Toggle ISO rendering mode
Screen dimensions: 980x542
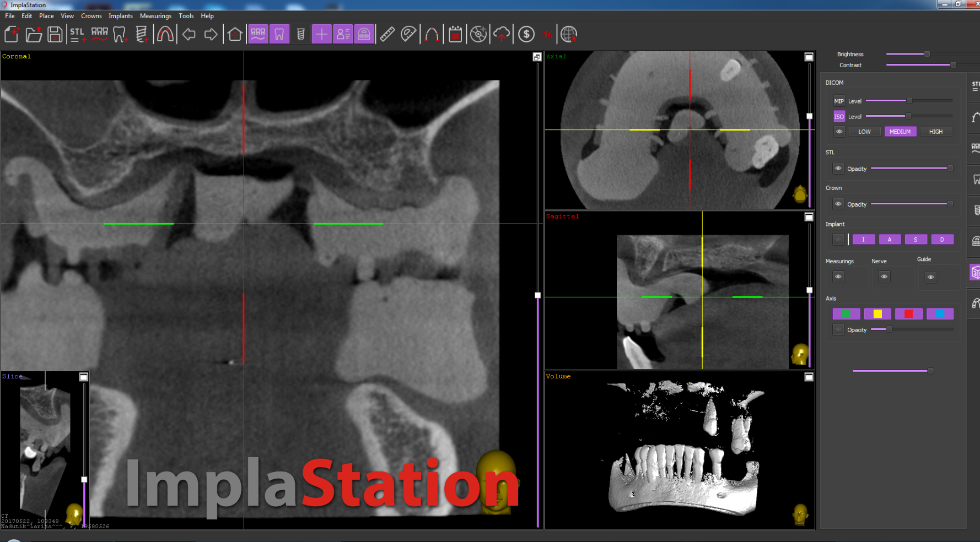[x=839, y=116]
